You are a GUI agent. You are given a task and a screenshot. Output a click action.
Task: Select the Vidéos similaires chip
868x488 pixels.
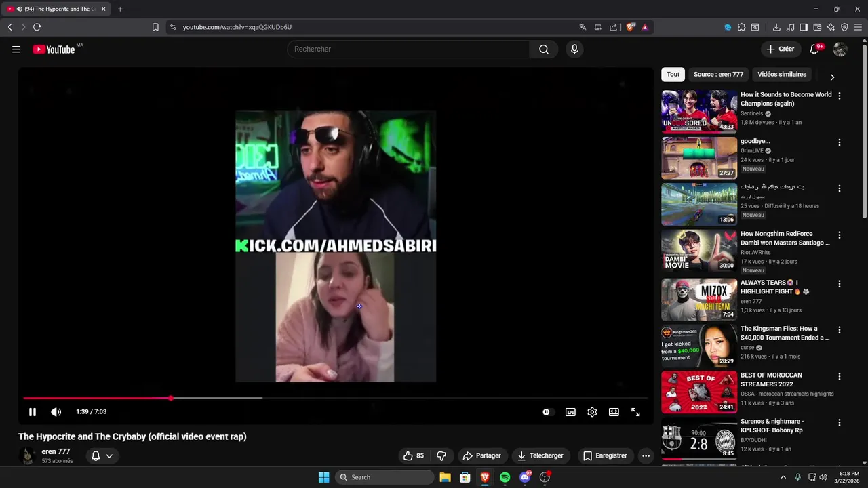(x=782, y=75)
